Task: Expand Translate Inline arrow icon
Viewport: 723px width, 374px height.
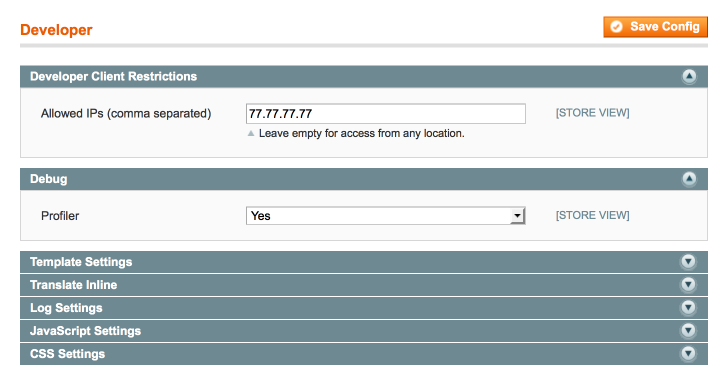Action: [688, 285]
